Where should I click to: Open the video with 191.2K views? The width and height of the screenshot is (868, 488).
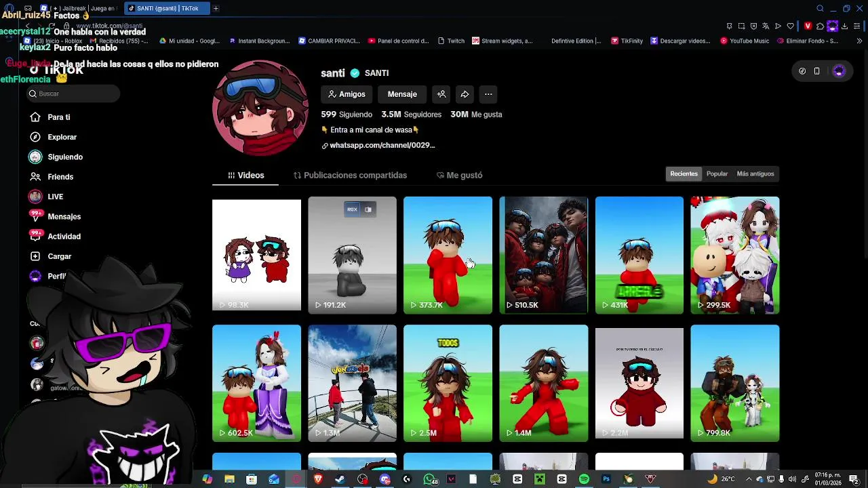tap(352, 256)
